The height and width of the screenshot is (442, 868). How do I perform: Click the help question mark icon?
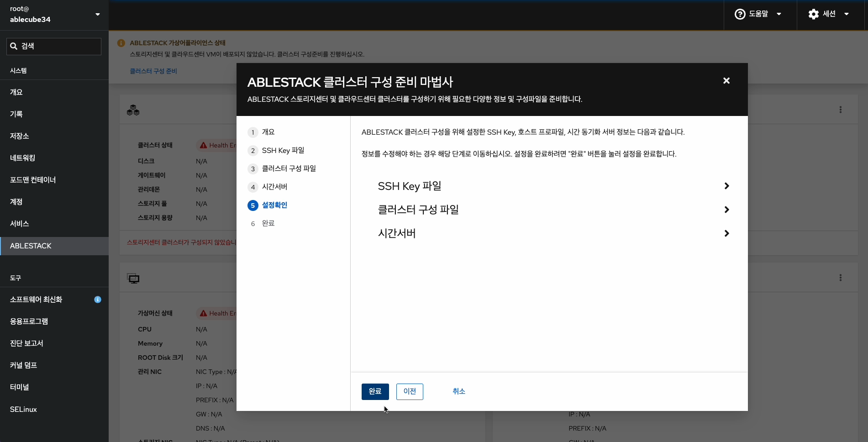740,14
